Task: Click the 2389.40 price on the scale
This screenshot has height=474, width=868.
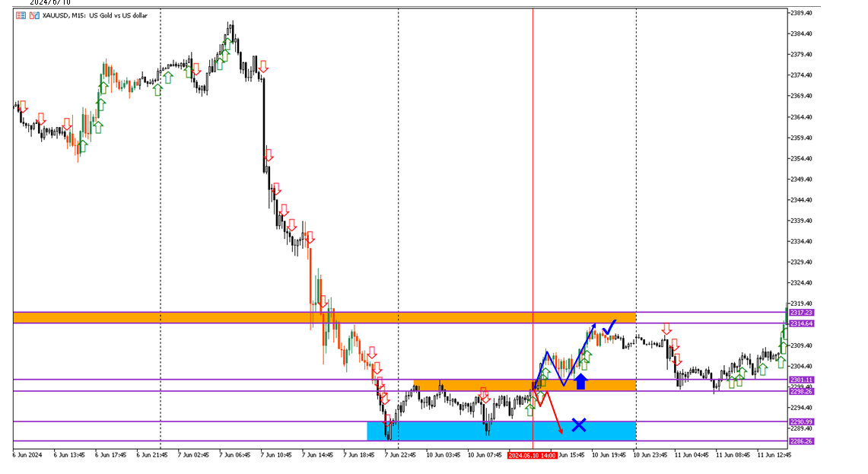Action: [801, 13]
